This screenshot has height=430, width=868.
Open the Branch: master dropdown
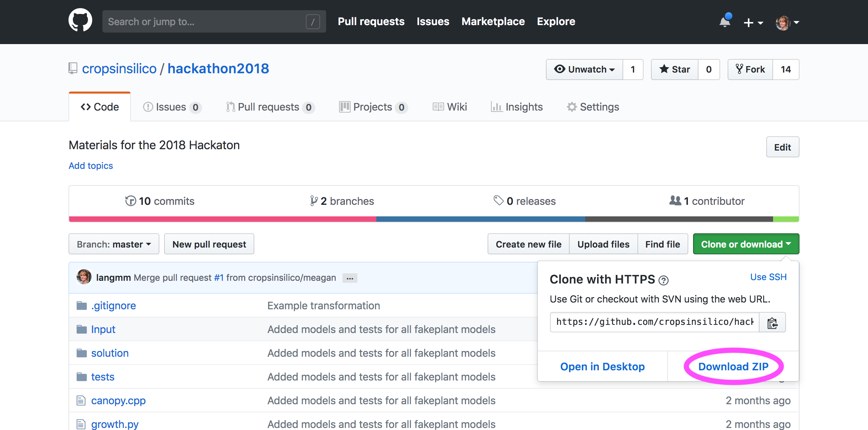[114, 244]
